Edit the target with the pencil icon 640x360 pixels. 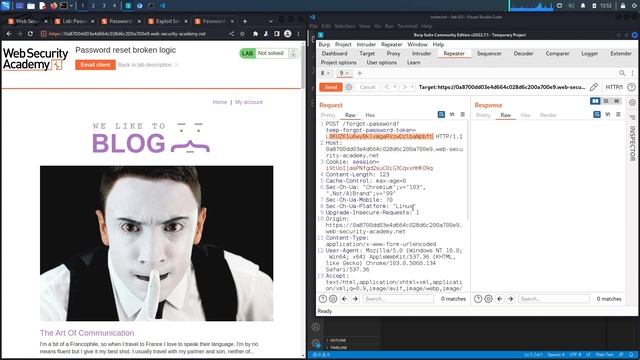click(593, 87)
